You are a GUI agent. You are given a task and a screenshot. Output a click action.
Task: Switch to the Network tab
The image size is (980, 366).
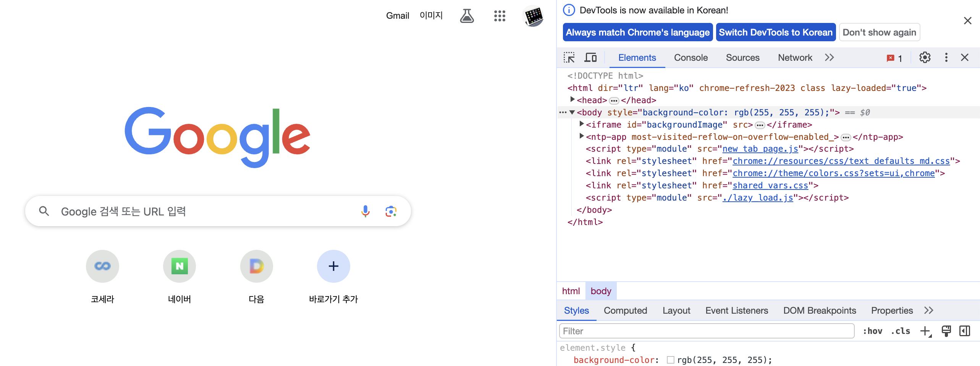[795, 58]
